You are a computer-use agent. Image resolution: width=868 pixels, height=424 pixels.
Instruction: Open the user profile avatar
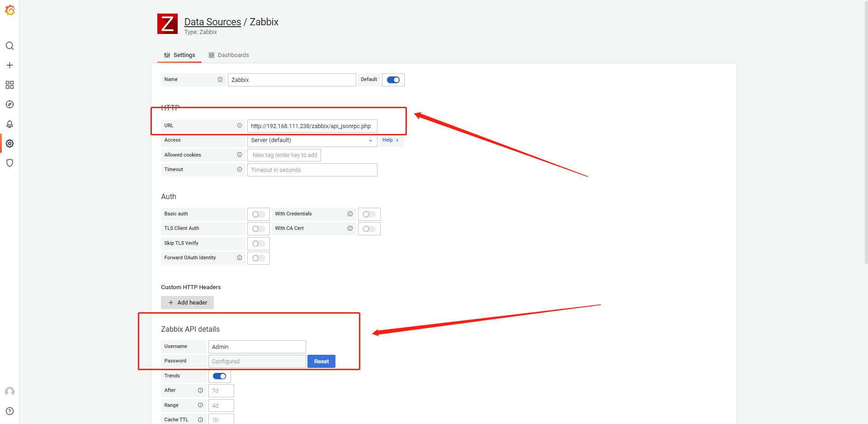[x=9, y=392]
